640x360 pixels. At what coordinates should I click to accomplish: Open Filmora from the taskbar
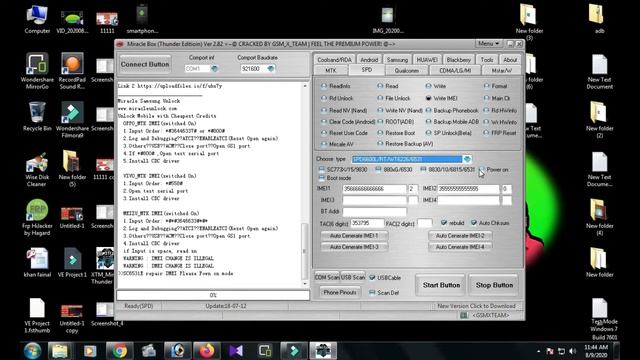point(294,351)
